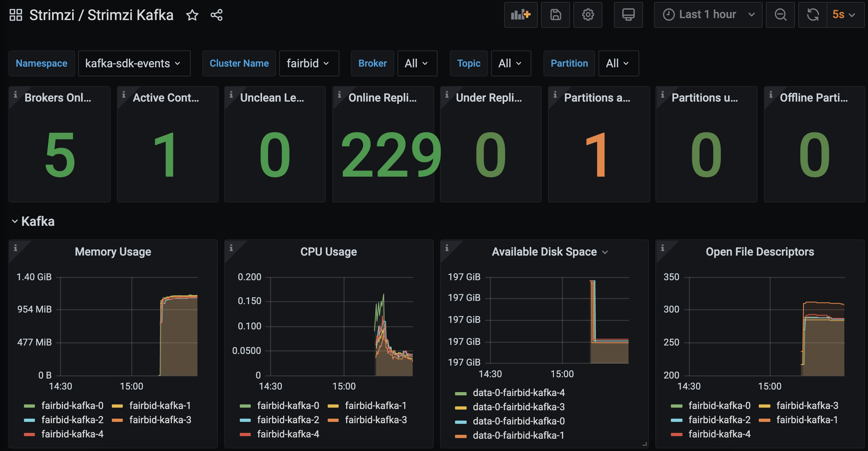Share the dashboard via the share icon
Image resolution: width=868 pixels, height=451 pixels.
click(x=216, y=15)
